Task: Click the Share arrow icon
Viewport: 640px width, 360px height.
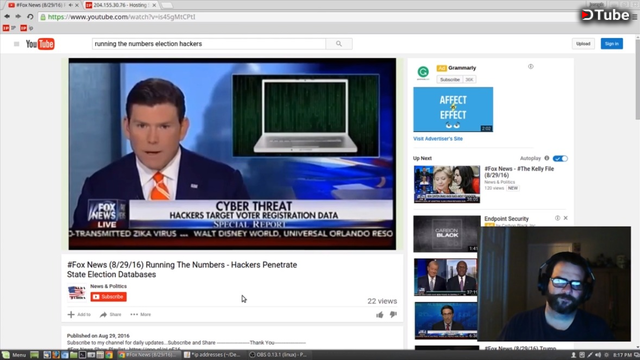Action: pos(103,315)
